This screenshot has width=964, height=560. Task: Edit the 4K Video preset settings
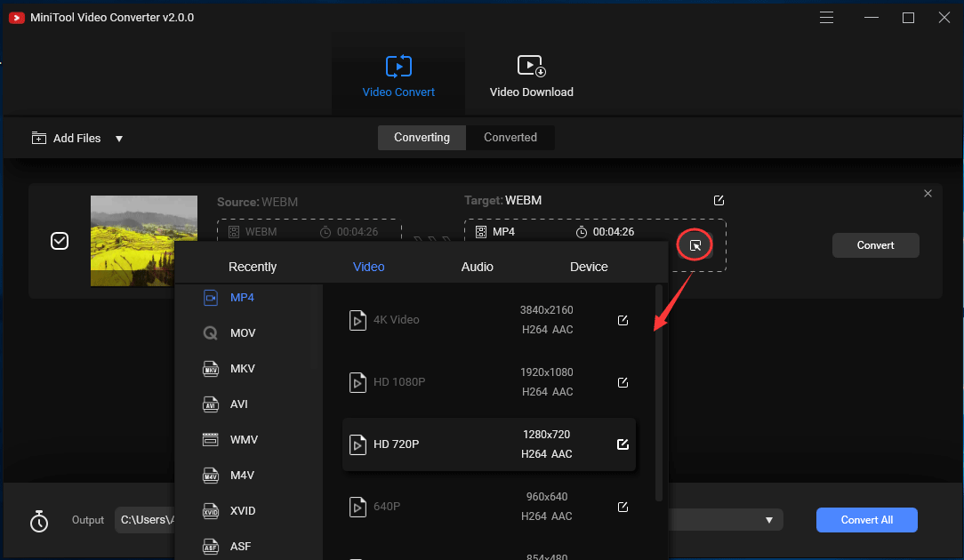(x=623, y=320)
